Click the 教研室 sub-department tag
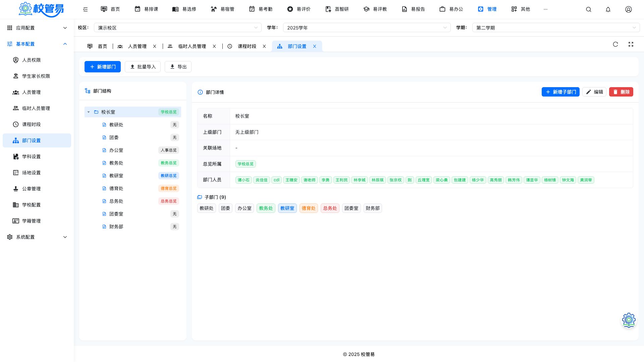The height and width of the screenshot is (362, 644). [287, 208]
